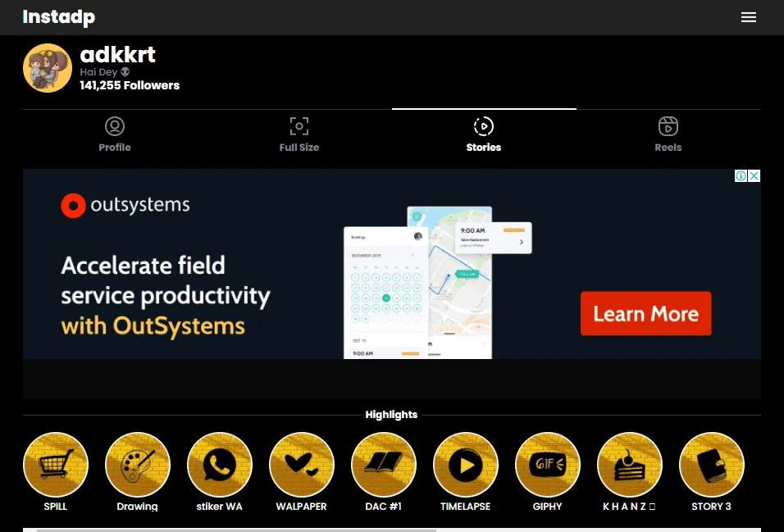Switch to the Profile tab
Screen dimensions: 784x532
tap(115, 134)
